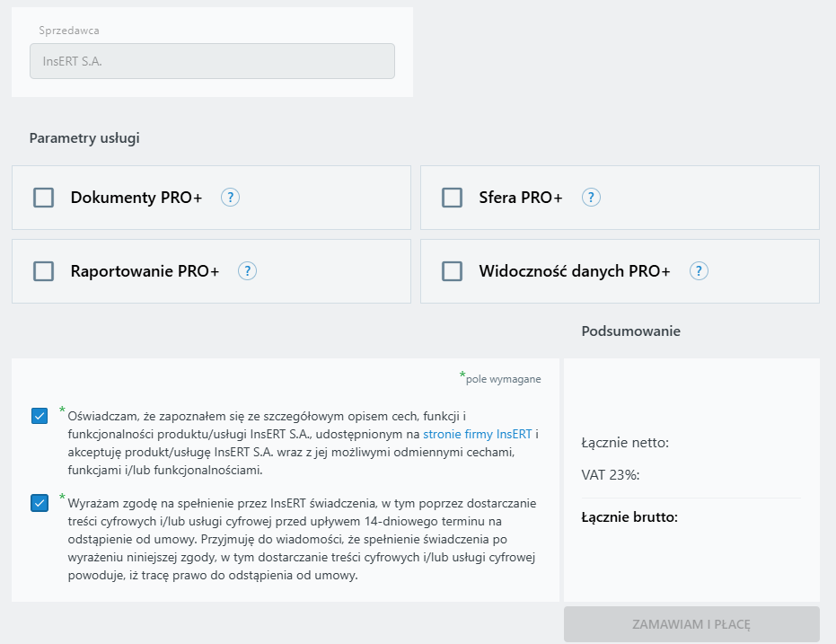Viewport: 836px width, 644px height.
Task: Click the Sfera PRO+ label text
Action: 521,198
